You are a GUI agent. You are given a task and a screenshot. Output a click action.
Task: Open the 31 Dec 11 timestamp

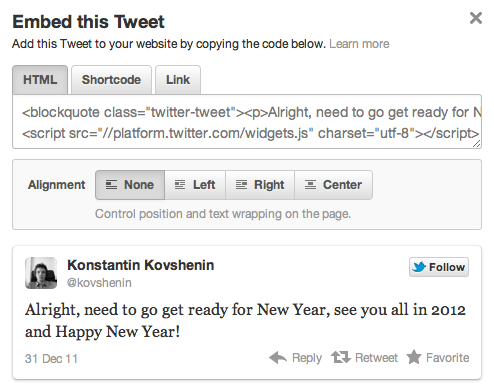coord(51,359)
